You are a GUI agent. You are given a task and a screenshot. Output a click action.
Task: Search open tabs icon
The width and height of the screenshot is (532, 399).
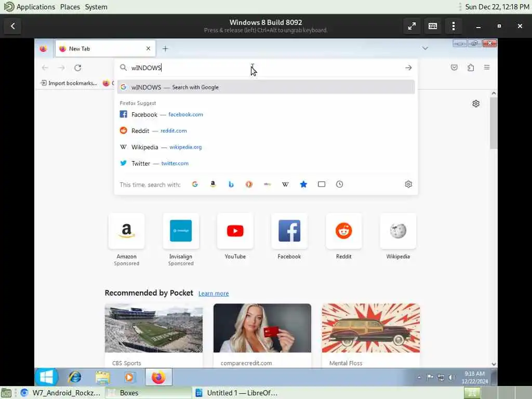click(x=322, y=184)
